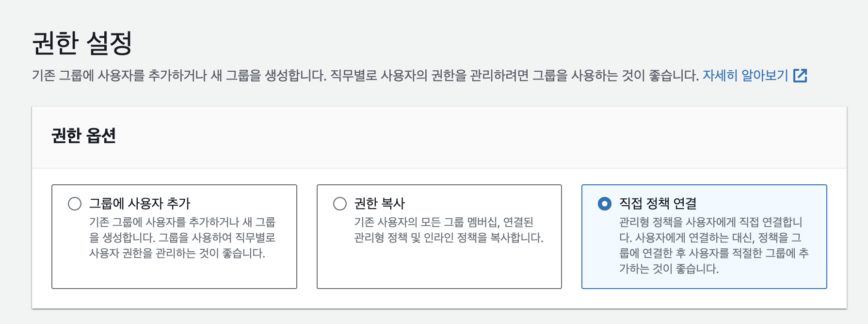Image resolution: width=868 pixels, height=324 pixels.
Task: Click the 가하는 것이 좋습니다 line in the highlighted card
Action: tap(669, 269)
